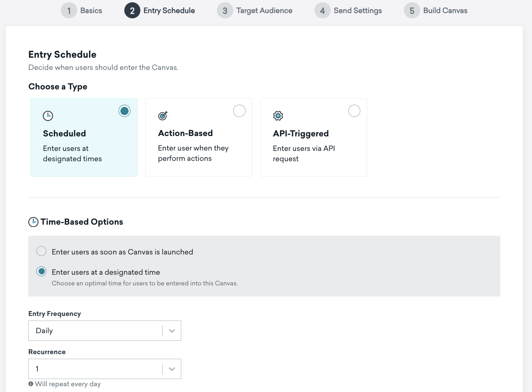The width and height of the screenshot is (532, 392).
Task: Click 'Enter users at designated times' description
Action: point(72,154)
